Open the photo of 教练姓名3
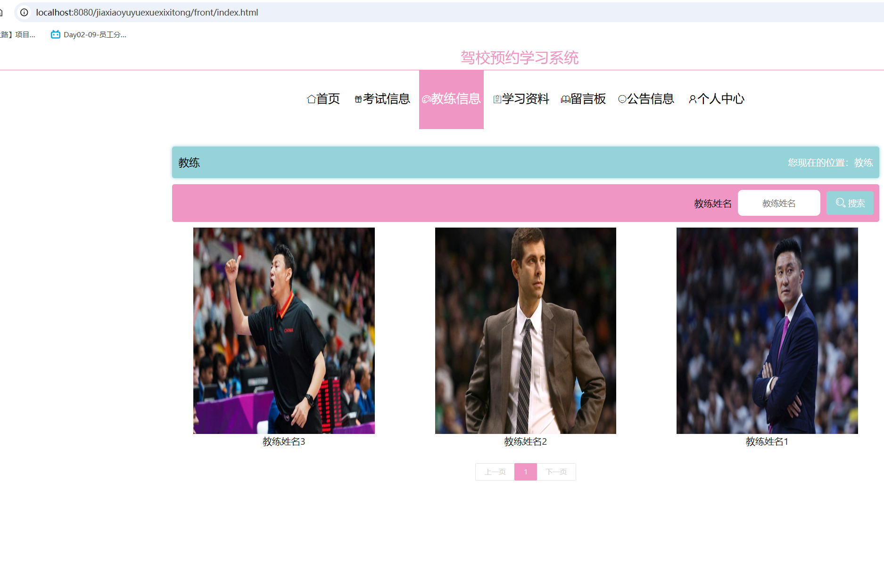 [284, 331]
